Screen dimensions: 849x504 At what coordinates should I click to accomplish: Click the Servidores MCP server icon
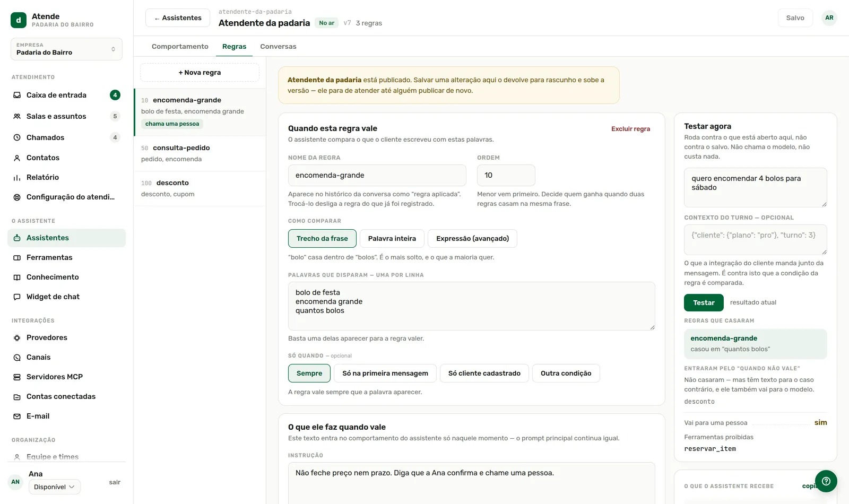pyautogui.click(x=17, y=377)
